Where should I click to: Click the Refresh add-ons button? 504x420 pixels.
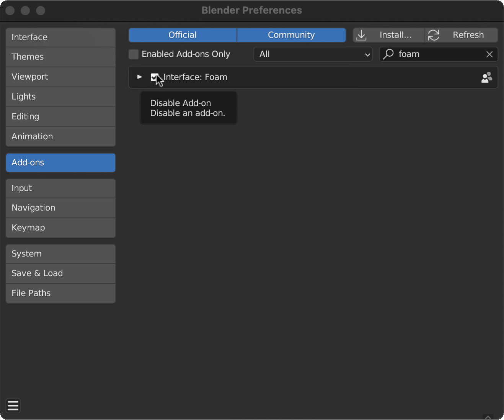pos(462,35)
